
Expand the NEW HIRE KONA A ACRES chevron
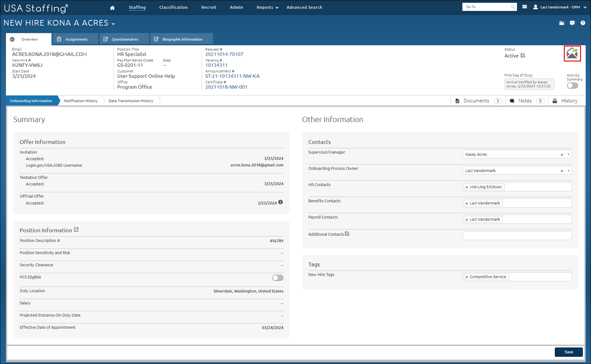114,24
